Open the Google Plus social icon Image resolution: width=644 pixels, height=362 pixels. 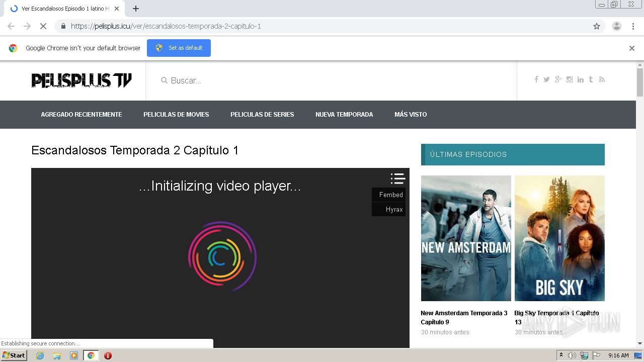click(x=558, y=79)
